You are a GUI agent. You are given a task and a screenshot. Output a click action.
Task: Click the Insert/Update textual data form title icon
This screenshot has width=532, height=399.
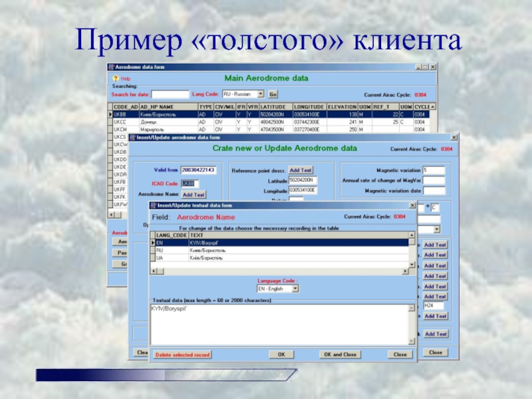tap(154, 205)
